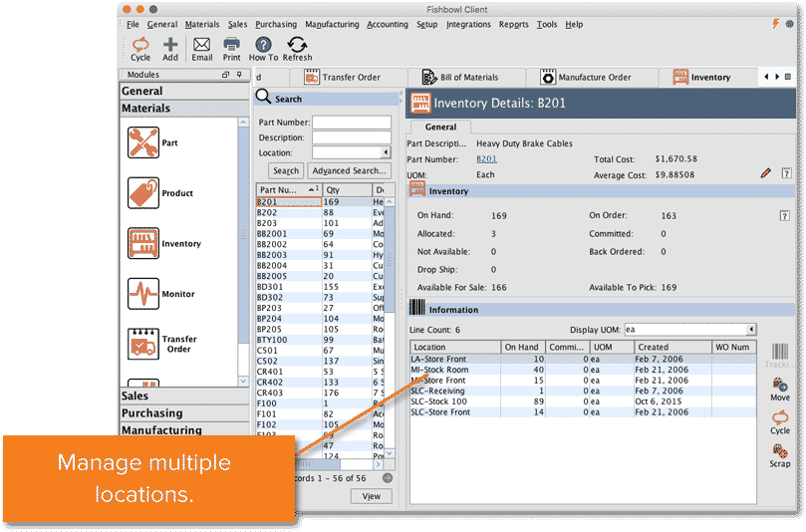
Task: Open Email from the toolbar
Action: point(201,50)
